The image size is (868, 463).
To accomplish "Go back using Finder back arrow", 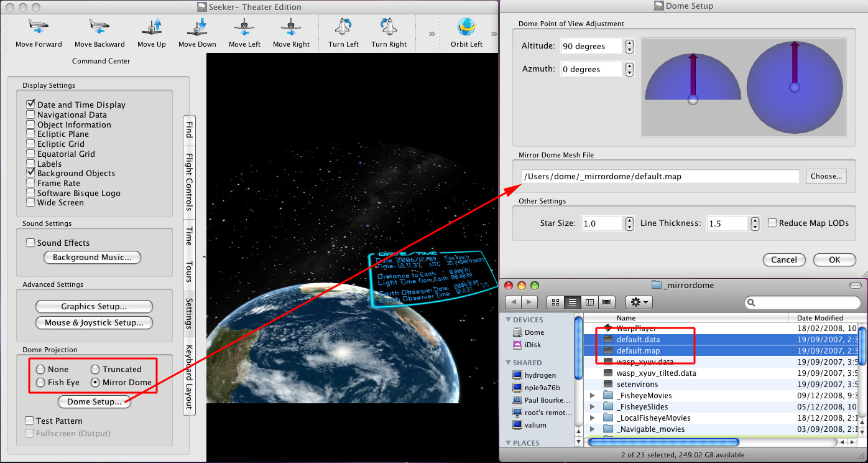I will 513,302.
